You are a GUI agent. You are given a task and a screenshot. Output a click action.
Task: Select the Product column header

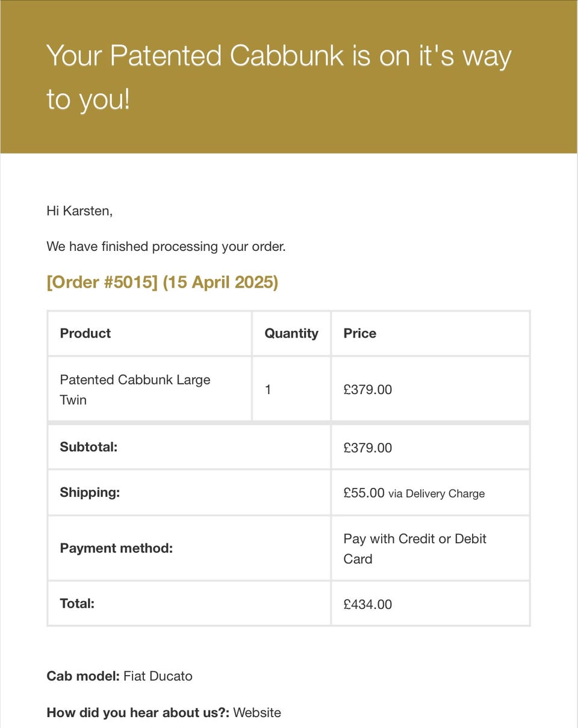(85, 333)
